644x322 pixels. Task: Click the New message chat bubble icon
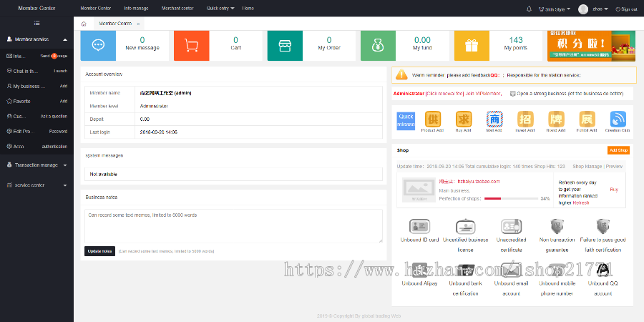point(97,45)
